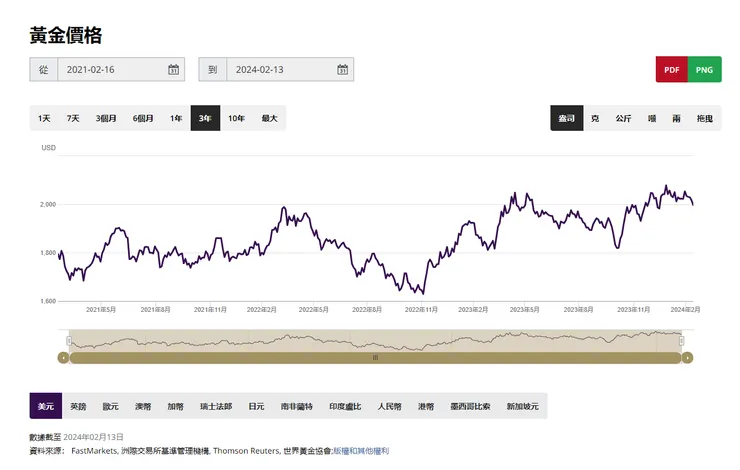Image resolution: width=740 pixels, height=470 pixels.
Task: Click the 黃金價格 heading
Action: pos(66,35)
